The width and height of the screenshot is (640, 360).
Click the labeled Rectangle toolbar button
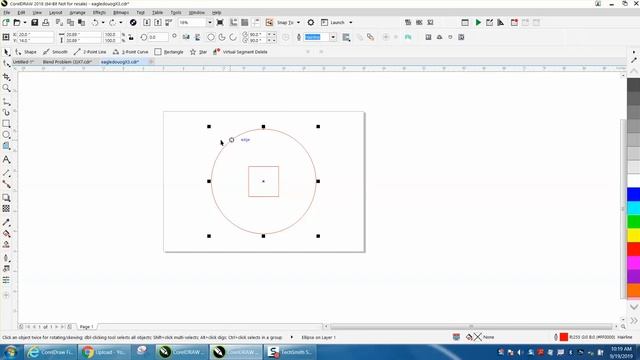pos(169,52)
